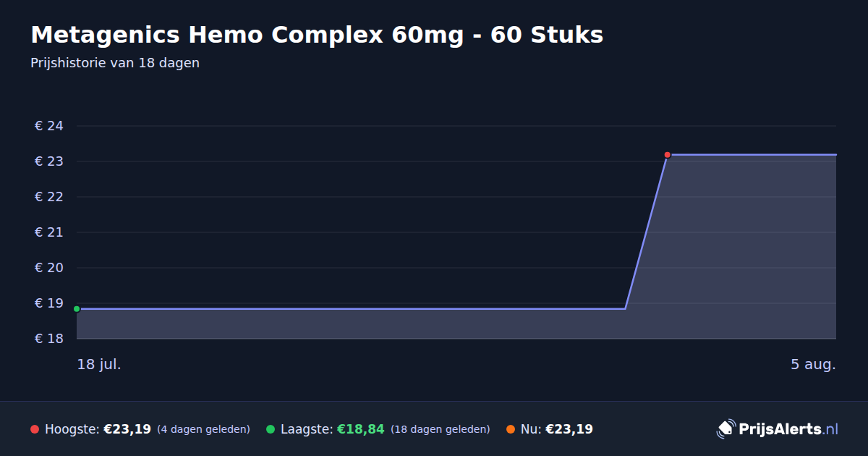Viewport: 868px width, 456px height.
Task: Click the € 24 axis label
Action: 49,126
